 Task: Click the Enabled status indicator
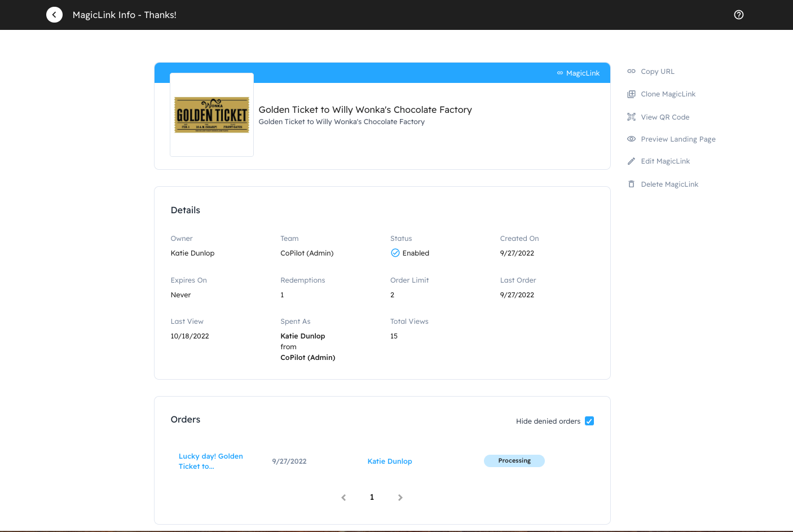410,253
